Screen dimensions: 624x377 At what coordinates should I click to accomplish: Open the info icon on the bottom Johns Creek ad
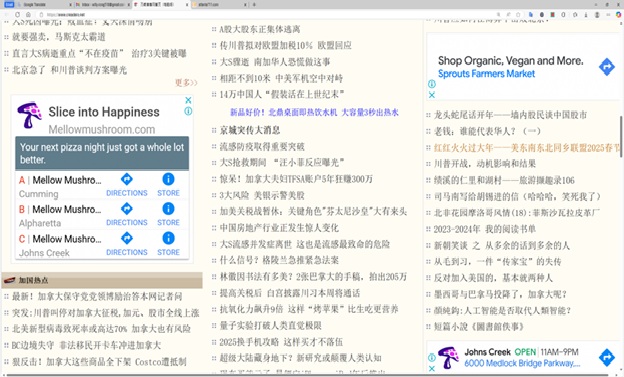pyautogui.click(x=432, y=357)
